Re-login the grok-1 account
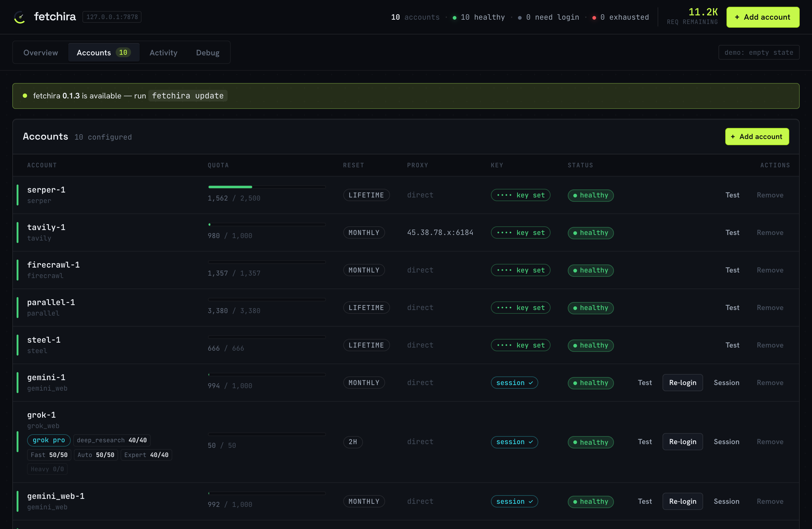The image size is (812, 529). tap(682, 442)
